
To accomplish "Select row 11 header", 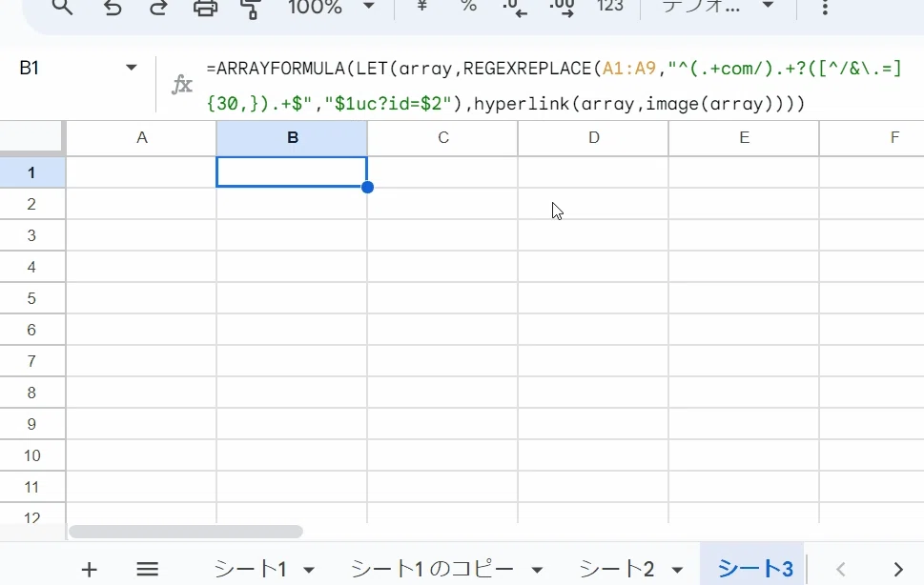I will click(x=31, y=487).
